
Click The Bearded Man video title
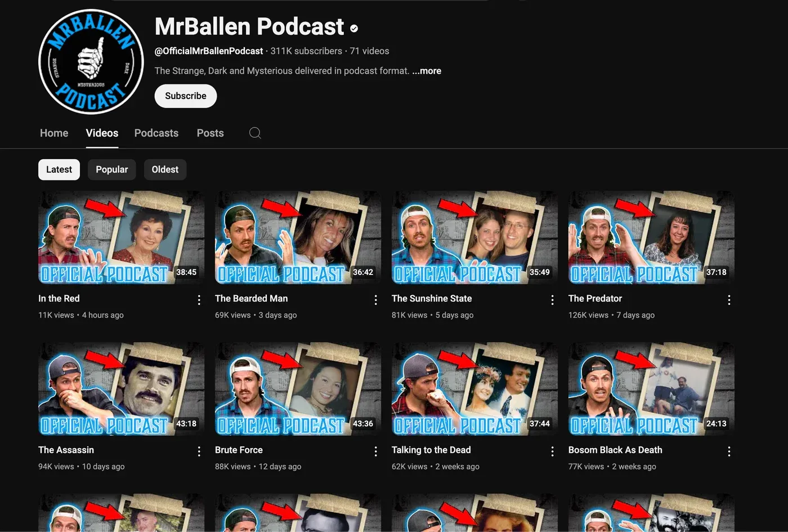coord(251,299)
